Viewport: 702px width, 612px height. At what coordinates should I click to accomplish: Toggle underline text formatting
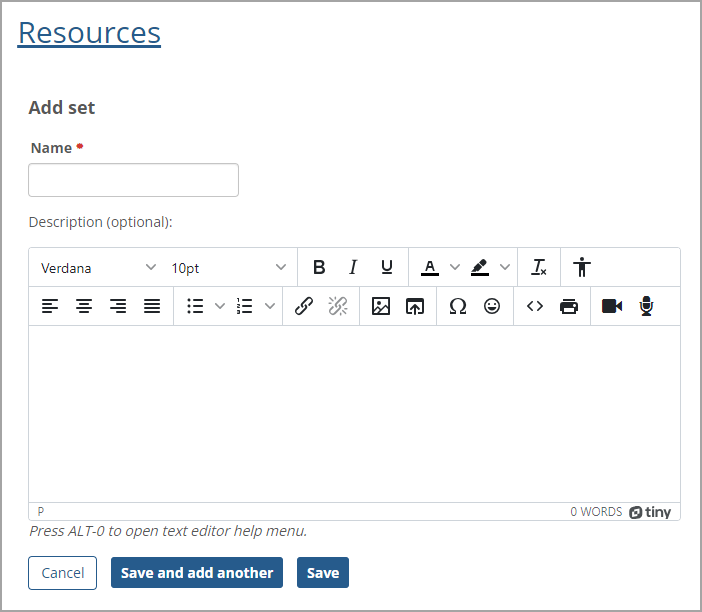[387, 268]
